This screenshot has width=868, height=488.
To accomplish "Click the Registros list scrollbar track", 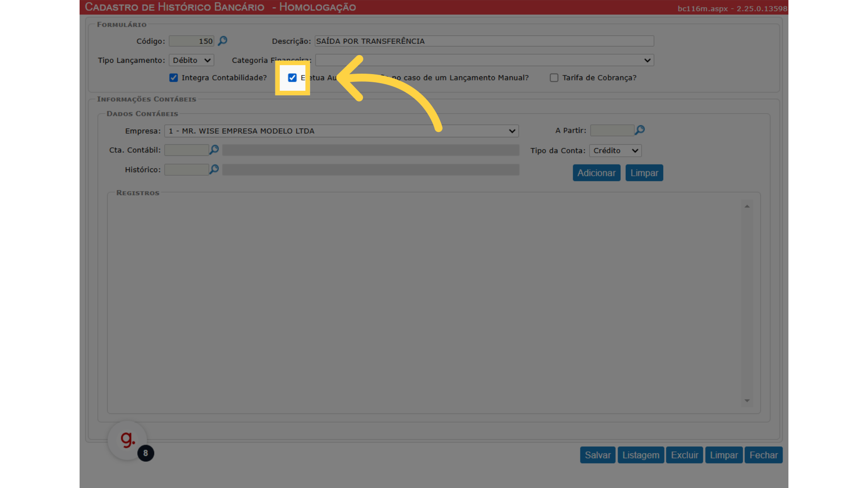I will 747,303.
